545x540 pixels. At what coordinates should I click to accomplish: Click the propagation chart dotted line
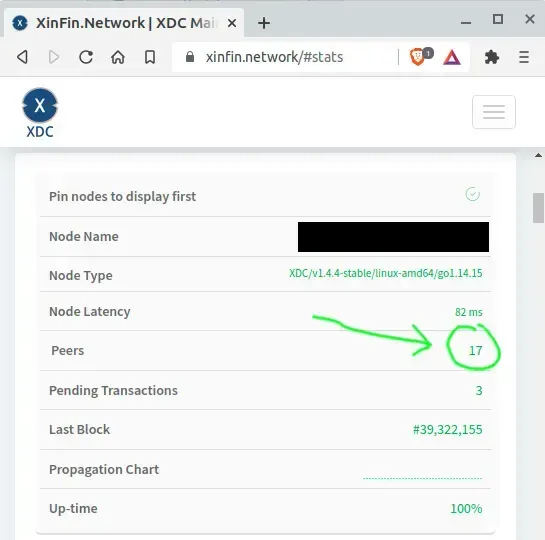(422, 478)
